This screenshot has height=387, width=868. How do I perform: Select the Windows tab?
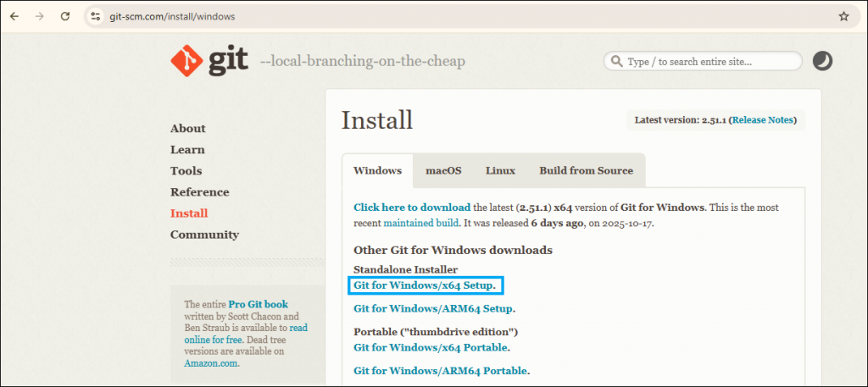(377, 170)
